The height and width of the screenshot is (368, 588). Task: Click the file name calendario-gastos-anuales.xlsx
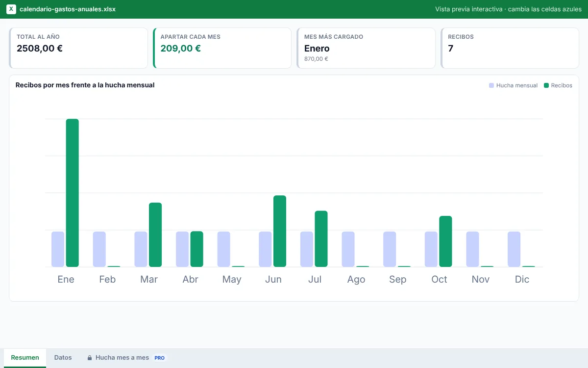pos(68,9)
